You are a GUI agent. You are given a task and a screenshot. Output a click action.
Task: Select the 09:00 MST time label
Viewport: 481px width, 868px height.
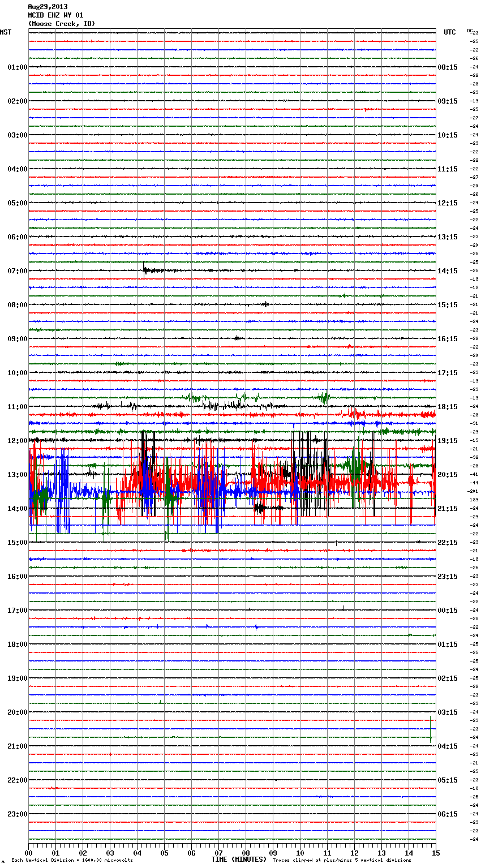[18, 339]
